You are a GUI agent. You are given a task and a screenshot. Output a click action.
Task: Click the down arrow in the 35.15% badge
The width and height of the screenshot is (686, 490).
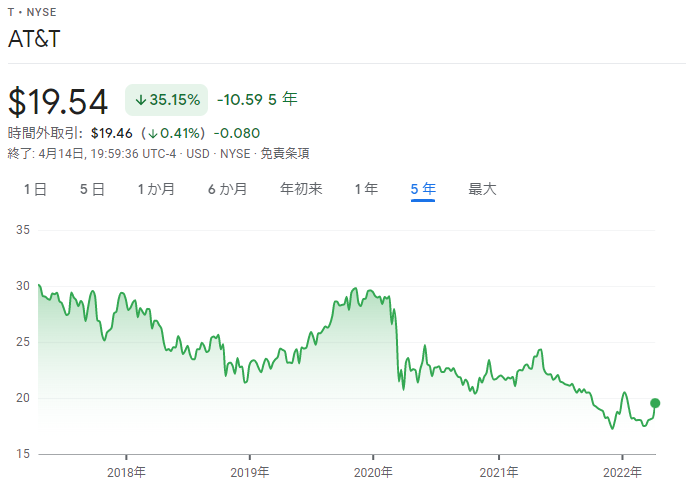(x=140, y=100)
